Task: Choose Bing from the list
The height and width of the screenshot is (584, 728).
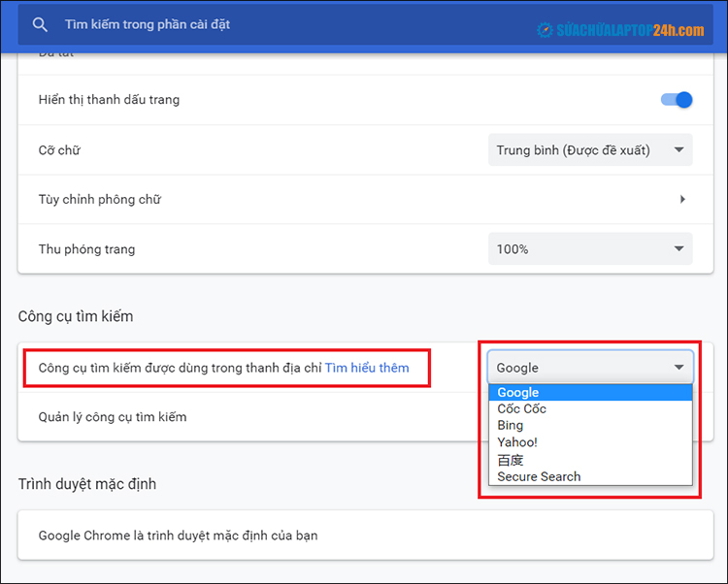Action: 590,425
